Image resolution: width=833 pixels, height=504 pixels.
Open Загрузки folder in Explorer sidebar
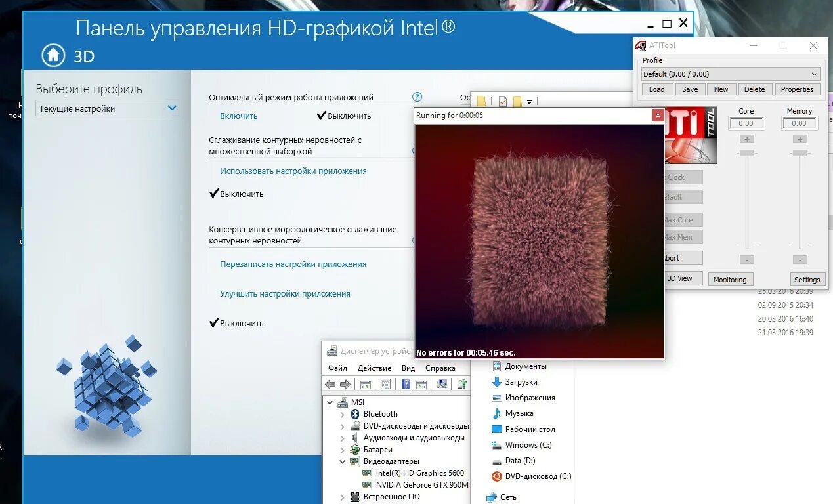[514, 382]
